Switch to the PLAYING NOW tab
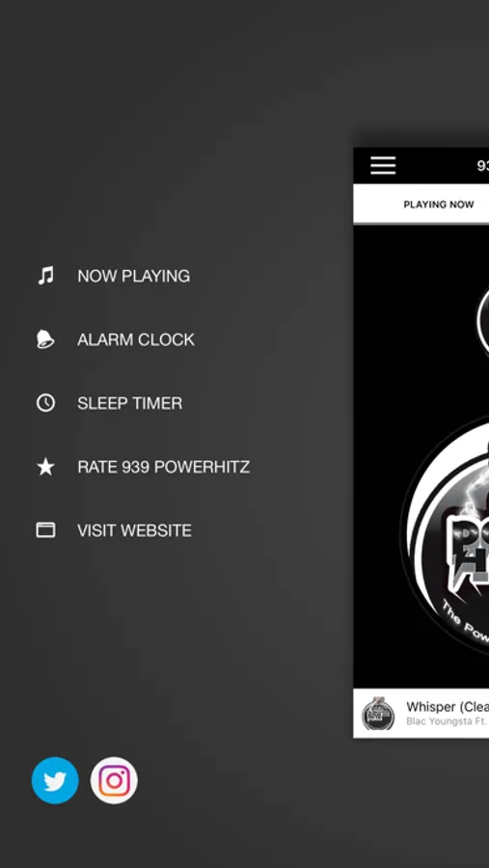 pos(439,204)
